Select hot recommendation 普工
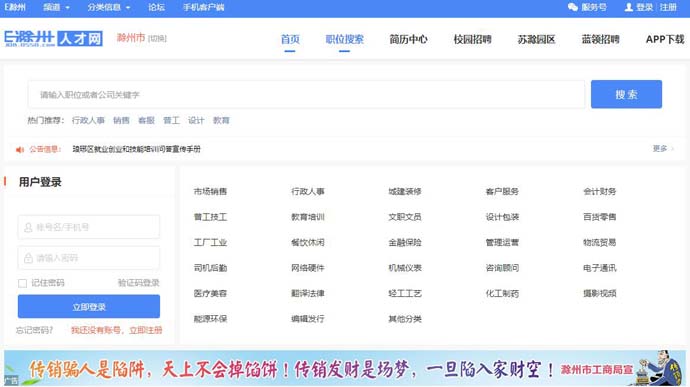Image resolution: width=690 pixels, height=387 pixels. point(172,120)
